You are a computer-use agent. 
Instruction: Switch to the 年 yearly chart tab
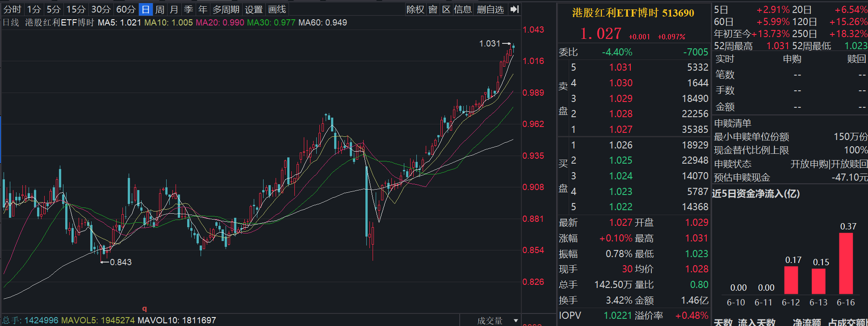[203, 9]
